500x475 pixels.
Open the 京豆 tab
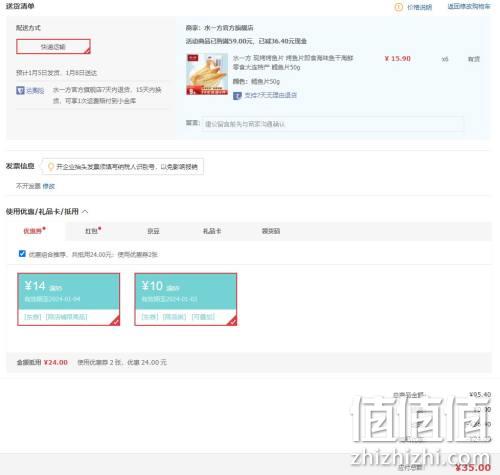point(153,231)
